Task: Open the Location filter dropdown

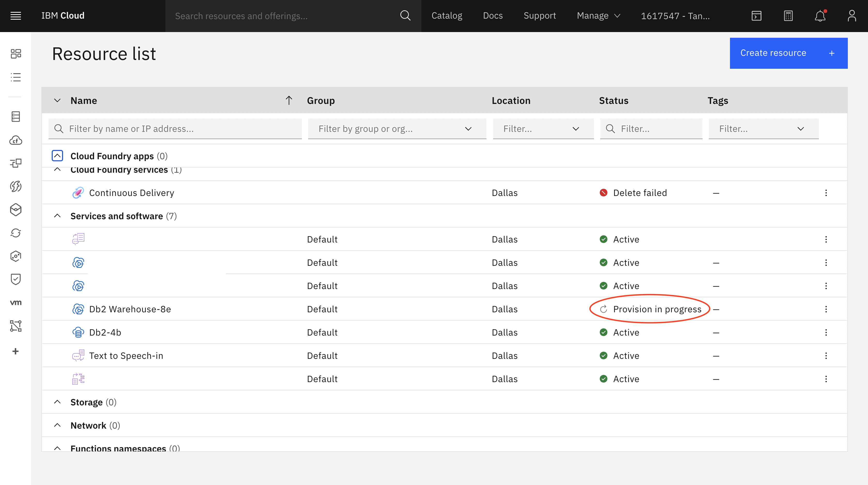Action: [x=543, y=129]
